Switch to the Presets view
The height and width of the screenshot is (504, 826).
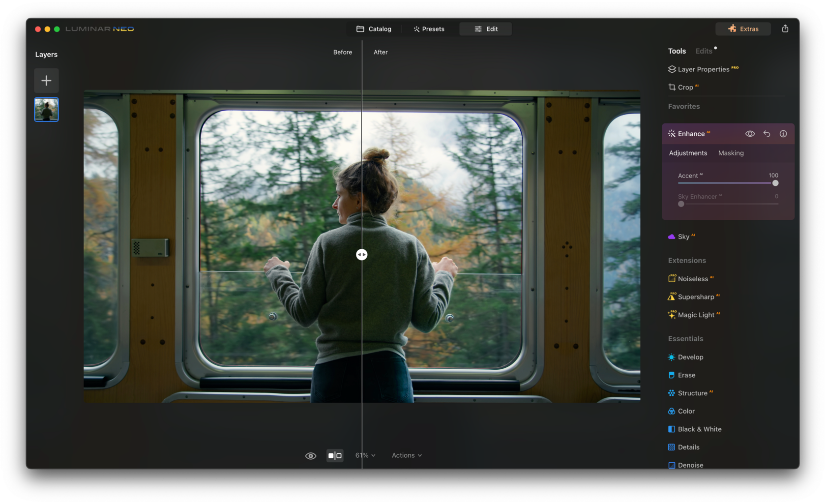(x=428, y=29)
